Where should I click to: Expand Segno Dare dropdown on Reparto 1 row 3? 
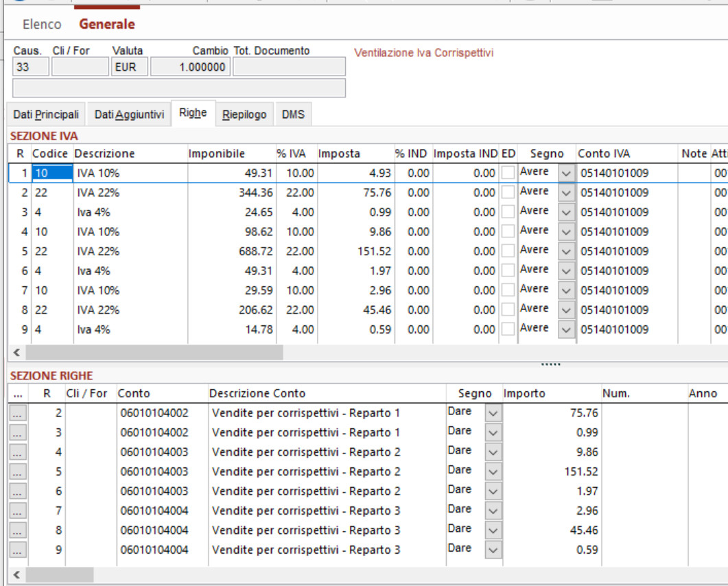click(x=493, y=433)
